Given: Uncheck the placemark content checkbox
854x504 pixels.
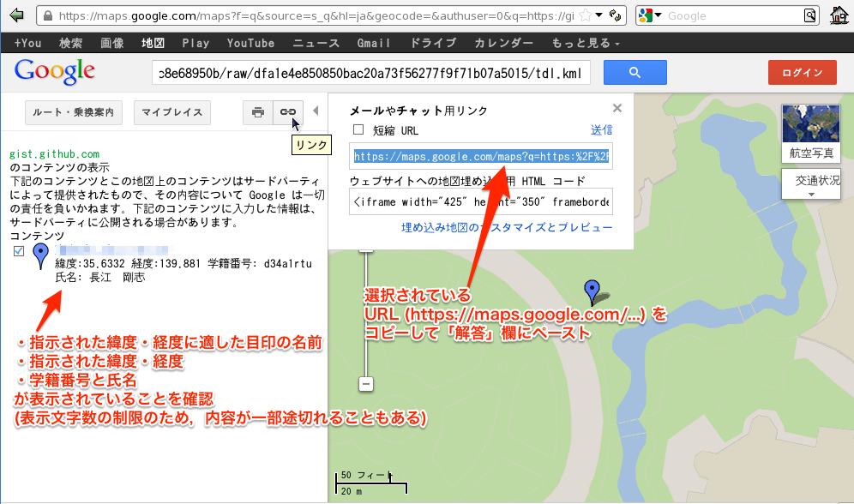Looking at the screenshot, I should click(x=19, y=251).
